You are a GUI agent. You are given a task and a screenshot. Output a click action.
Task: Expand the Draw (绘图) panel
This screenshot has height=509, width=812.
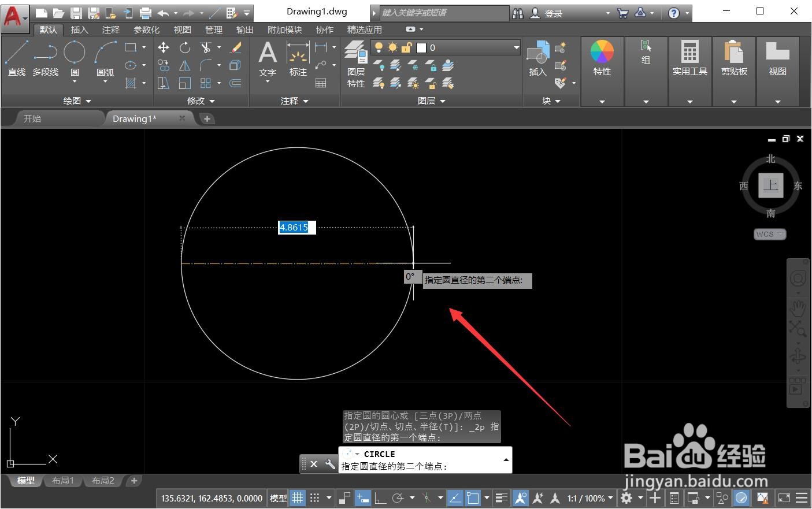77,101
